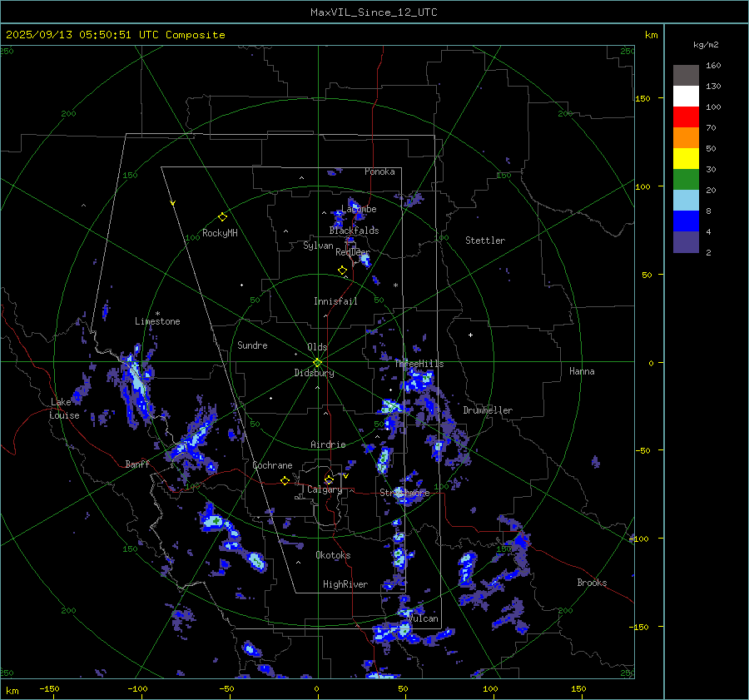Screen dimensions: 749x700
Task: Select the red 70-100 legend swatch
Action: (686, 117)
